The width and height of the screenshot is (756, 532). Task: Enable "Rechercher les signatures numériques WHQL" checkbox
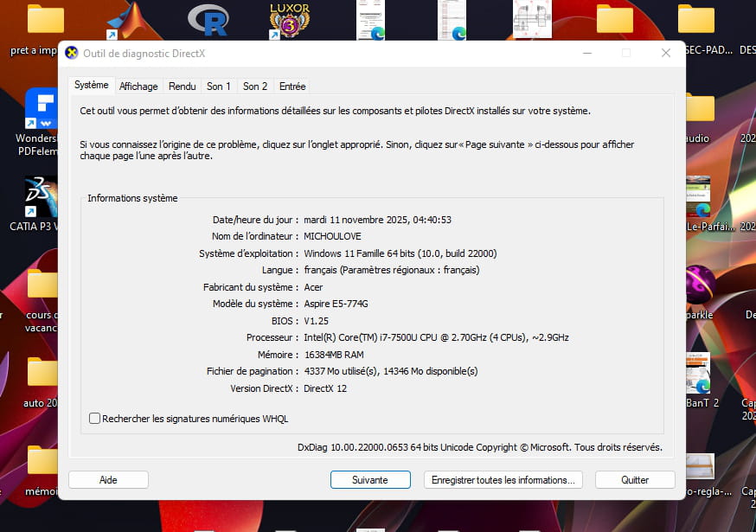click(95, 419)
